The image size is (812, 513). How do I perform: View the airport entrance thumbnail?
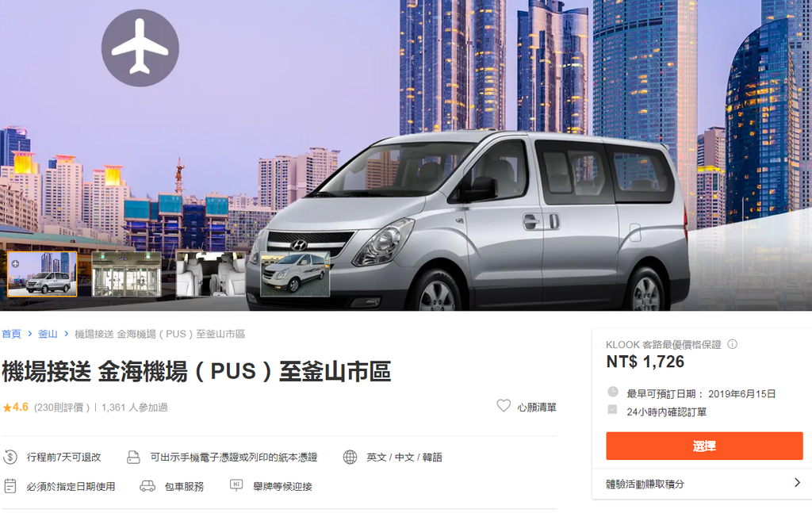pos(127,274)
